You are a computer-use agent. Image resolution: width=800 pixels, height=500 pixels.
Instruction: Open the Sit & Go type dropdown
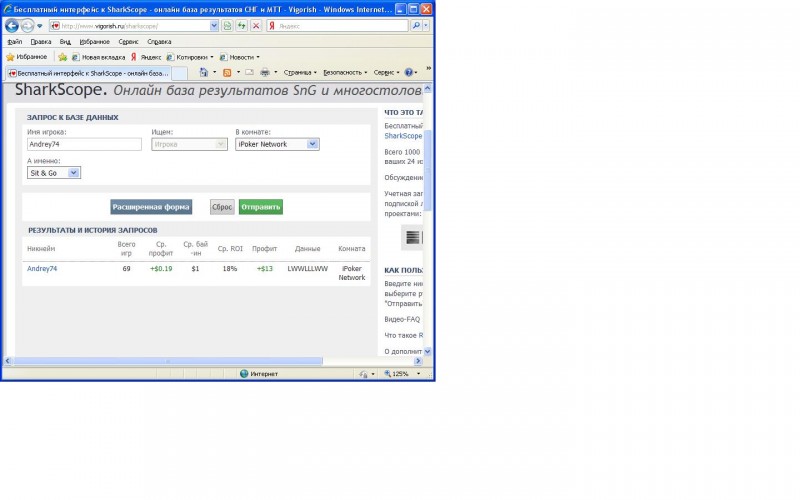coord(73,173)
